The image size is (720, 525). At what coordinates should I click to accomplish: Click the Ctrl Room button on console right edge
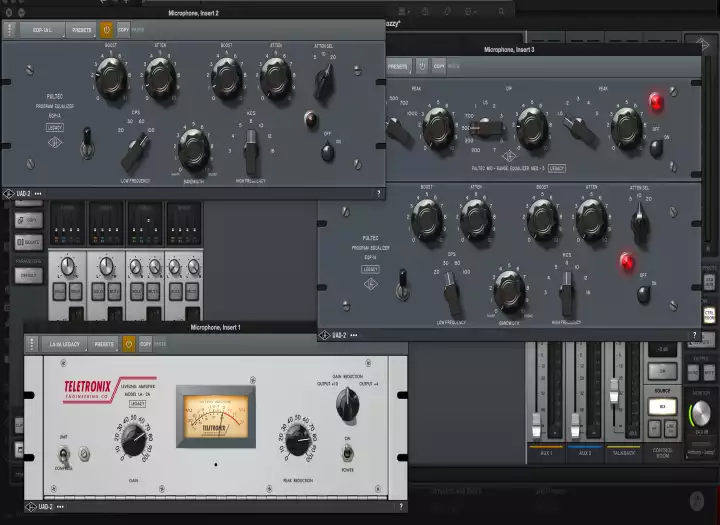tap(709, 316)
